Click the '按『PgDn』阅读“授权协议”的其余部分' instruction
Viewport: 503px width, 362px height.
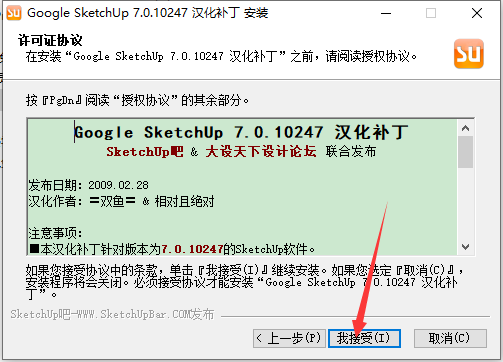pyautogui.click(x=137, y=100)
